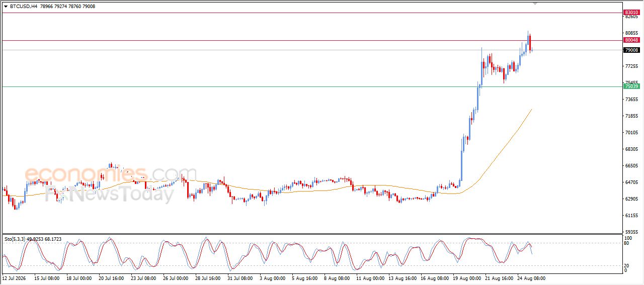
Task: Click the price scale value 71855
Action: pyautogui.click(x=632, y=116)
